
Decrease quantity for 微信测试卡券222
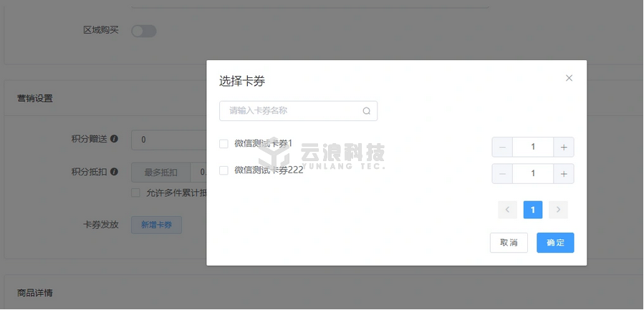(x=502, y=173)
